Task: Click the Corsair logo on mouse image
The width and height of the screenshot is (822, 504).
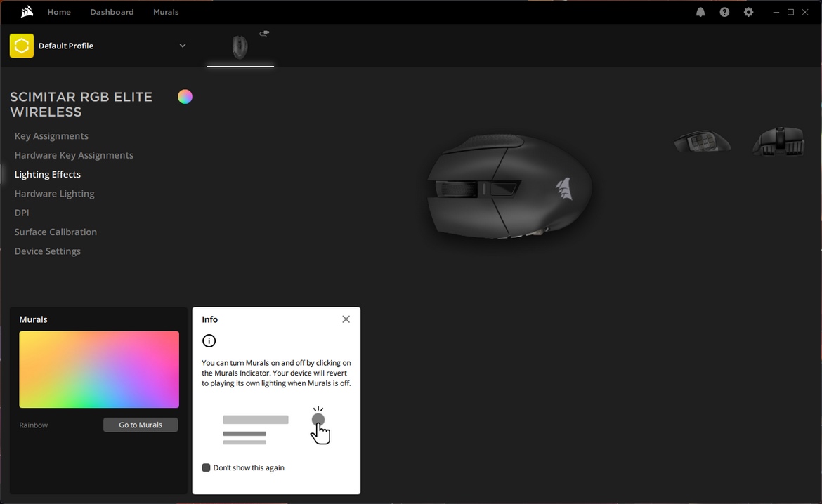Action: (565, 189)
